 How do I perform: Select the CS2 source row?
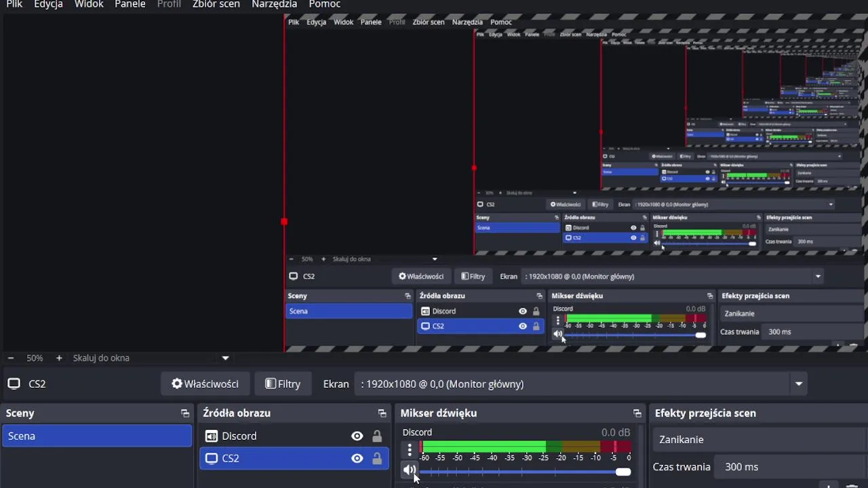point(294,458)
